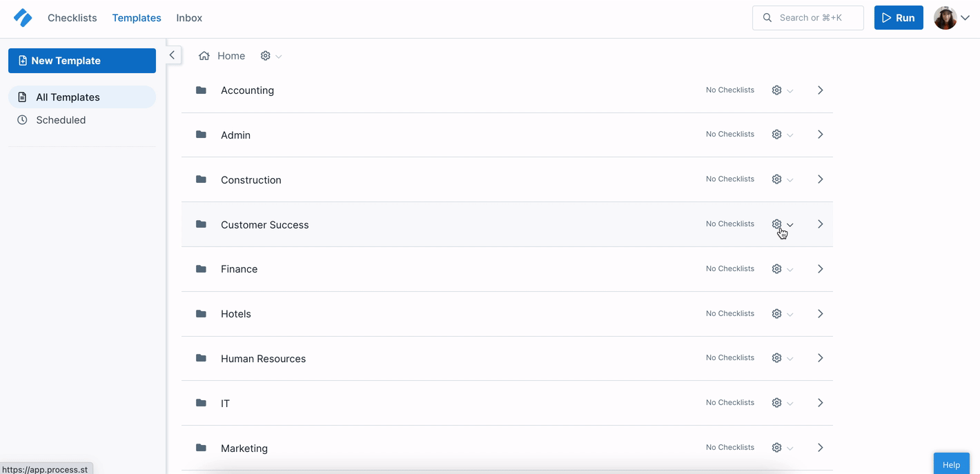Click the Customer Success folder icon

point(201,224)
